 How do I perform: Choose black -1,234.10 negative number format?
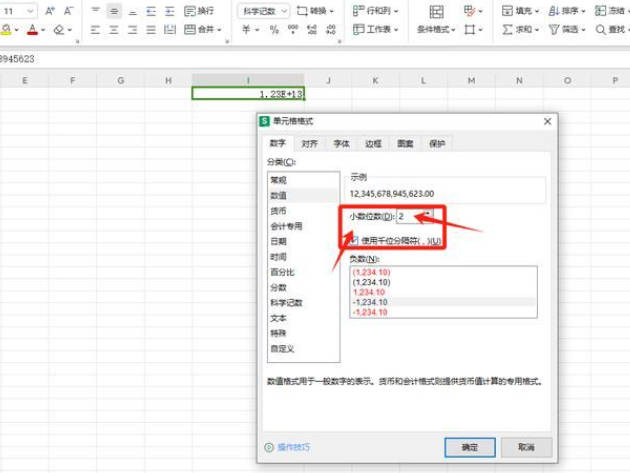(443, 302)
